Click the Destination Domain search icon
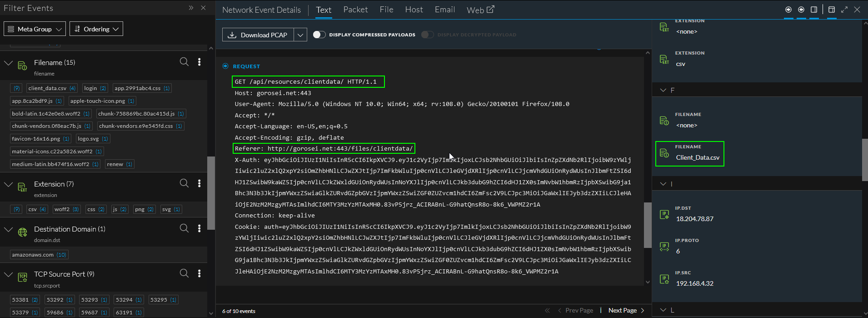 tap(184, 228)
